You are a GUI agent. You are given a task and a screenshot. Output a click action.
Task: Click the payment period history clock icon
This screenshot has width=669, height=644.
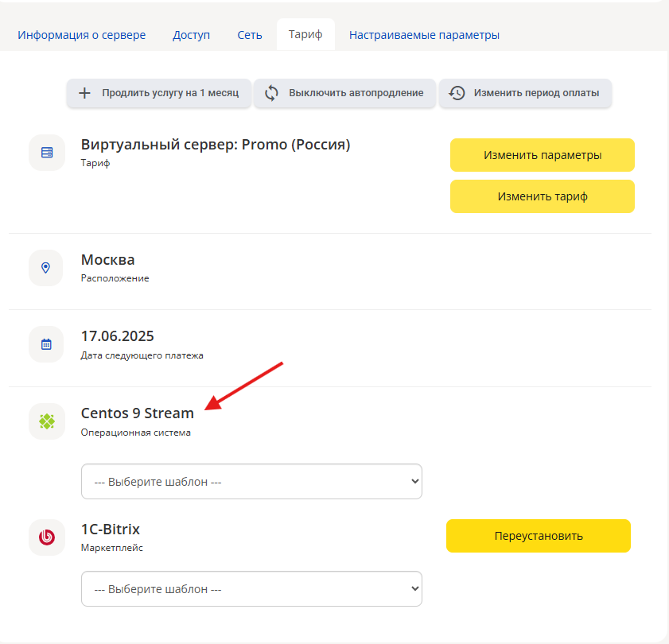(x=457, y=93)
